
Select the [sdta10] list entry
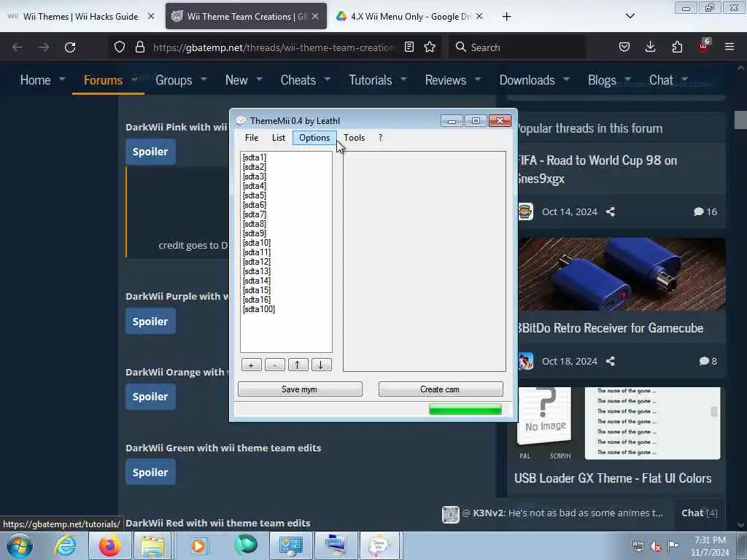[x=256, y=243]
